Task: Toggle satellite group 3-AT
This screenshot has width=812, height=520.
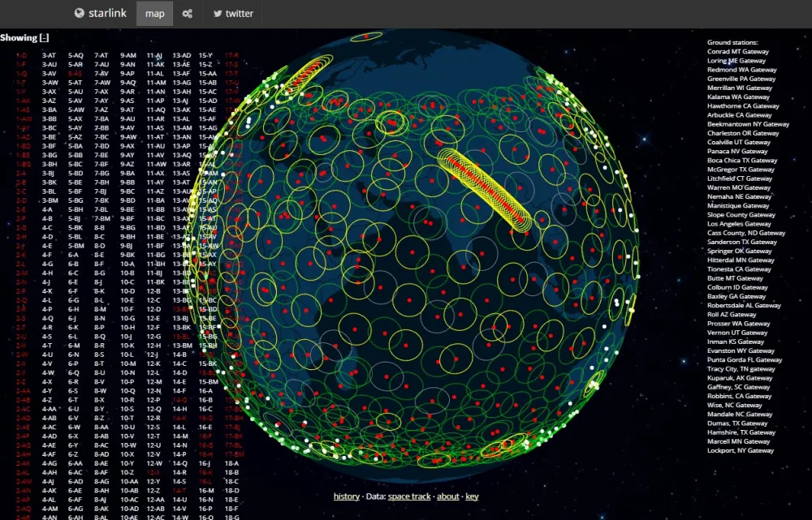Action: coord(50,55)
